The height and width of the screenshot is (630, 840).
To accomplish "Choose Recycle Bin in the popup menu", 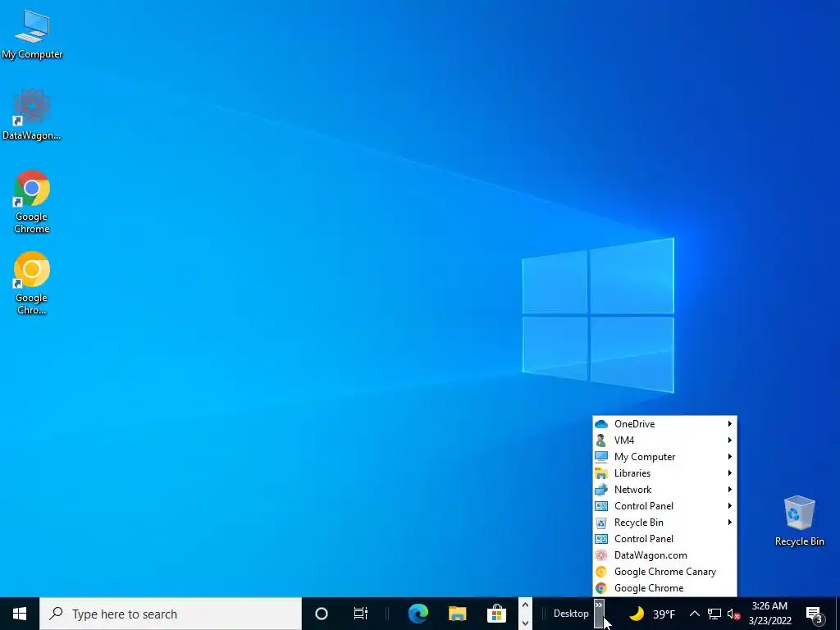I will pos(664,523).
